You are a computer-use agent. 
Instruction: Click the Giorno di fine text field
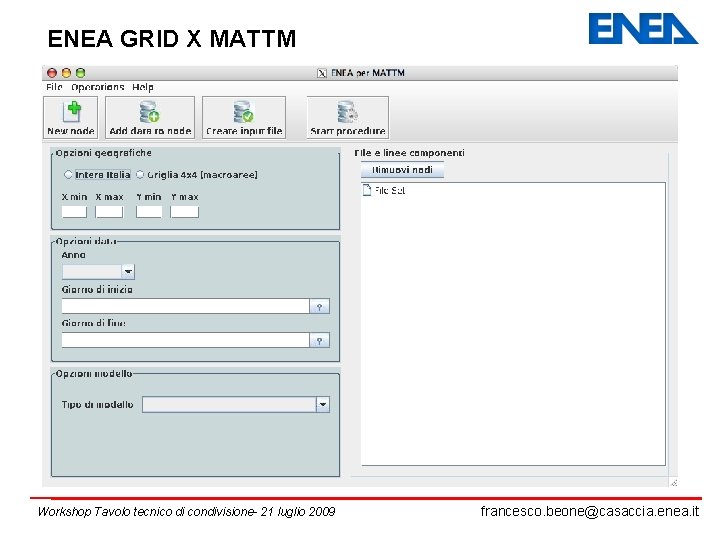click(186, 340)
